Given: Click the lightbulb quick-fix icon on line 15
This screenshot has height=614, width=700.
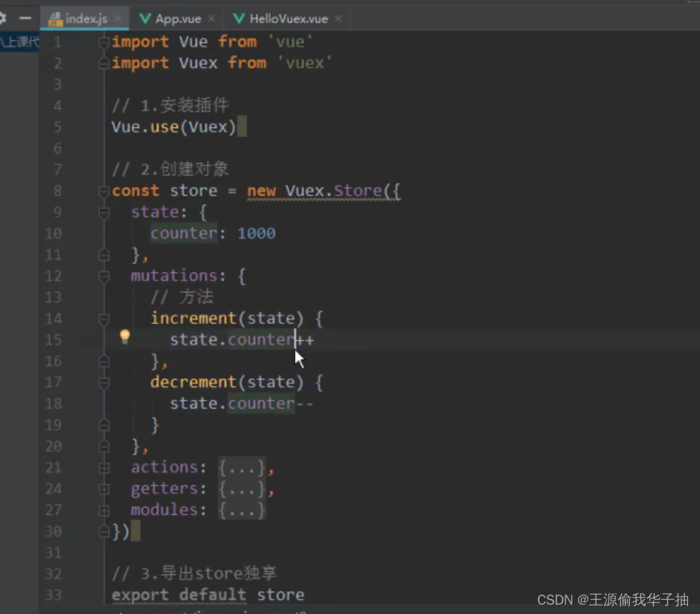Looking at the screenshot, I should [125, 337].
